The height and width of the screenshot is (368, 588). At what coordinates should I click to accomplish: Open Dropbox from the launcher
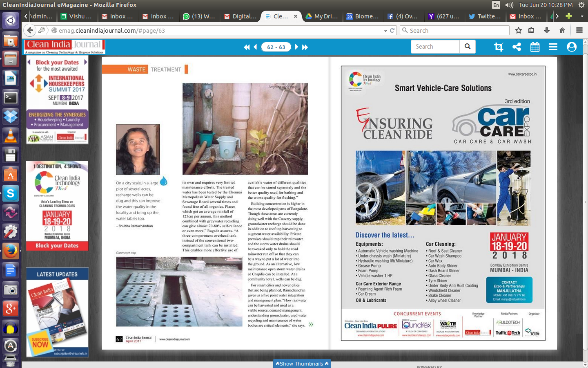click(x=11, y=117)
